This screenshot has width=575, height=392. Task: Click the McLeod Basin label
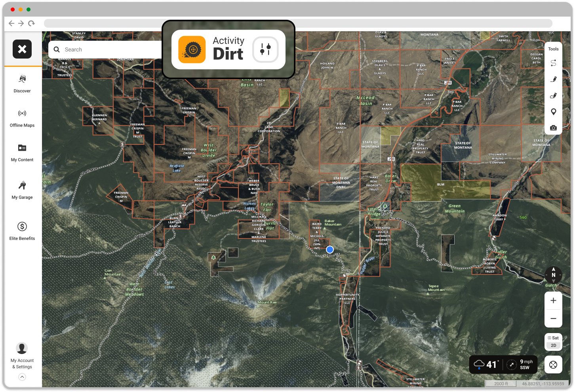[366, 100]
